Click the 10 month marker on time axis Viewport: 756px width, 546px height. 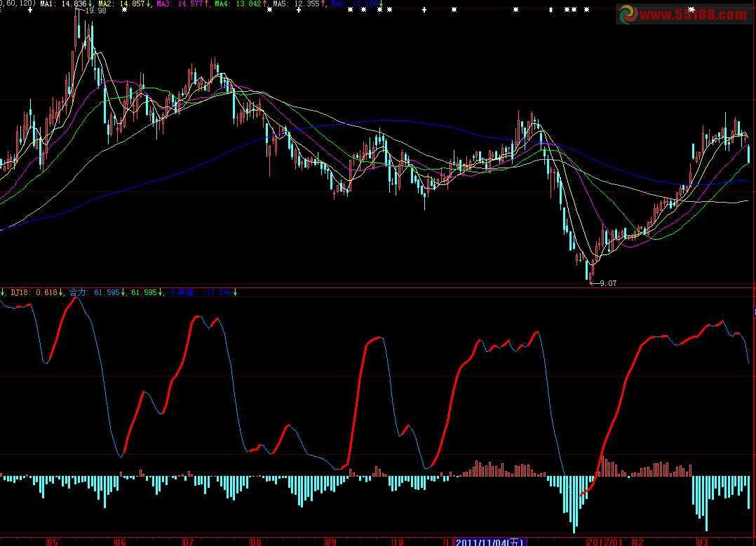coord(398,542)
